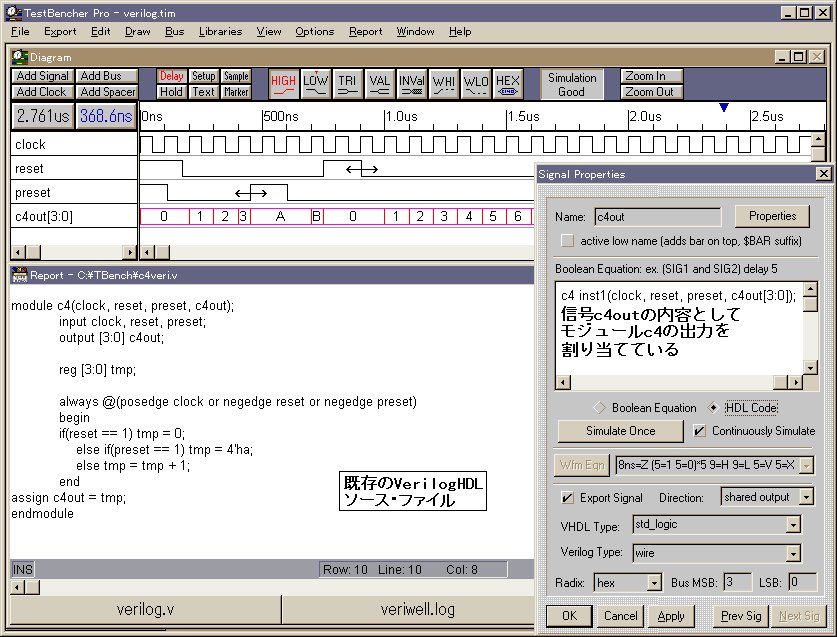
Task: Click the blue time marker on ruler
Action: 724,107
